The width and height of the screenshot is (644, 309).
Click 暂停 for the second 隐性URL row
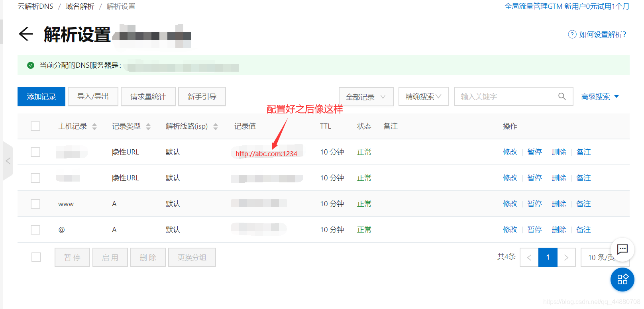[x=534, y=178]
